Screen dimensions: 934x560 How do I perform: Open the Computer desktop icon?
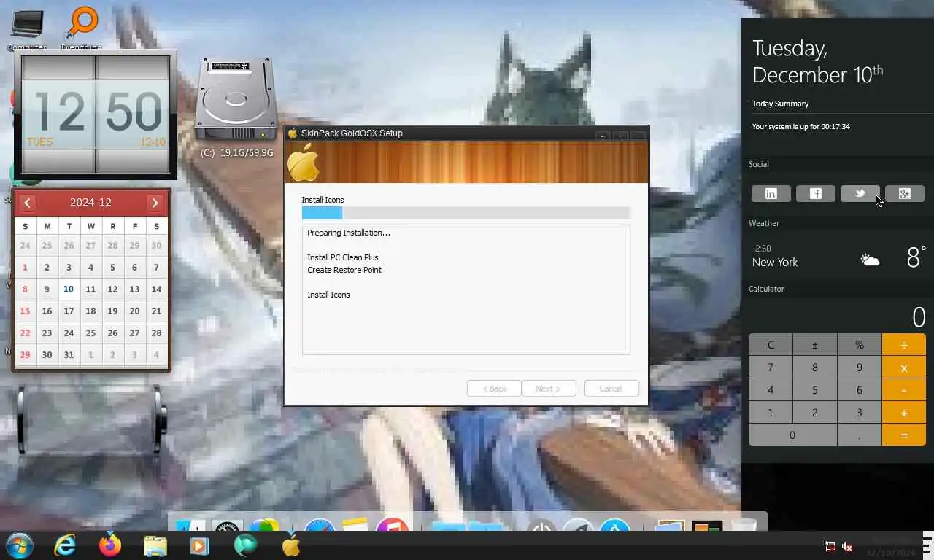(x=27, y=28)
